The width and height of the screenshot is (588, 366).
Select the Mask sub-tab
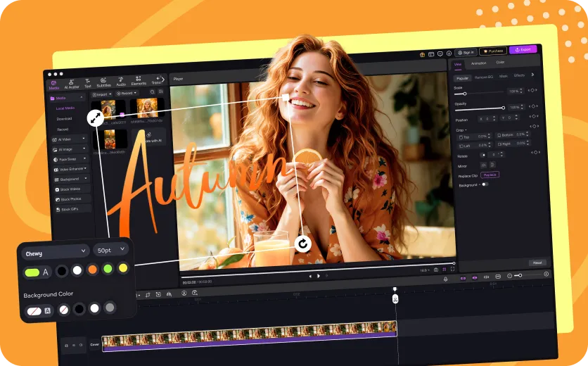tap(504, 76)
